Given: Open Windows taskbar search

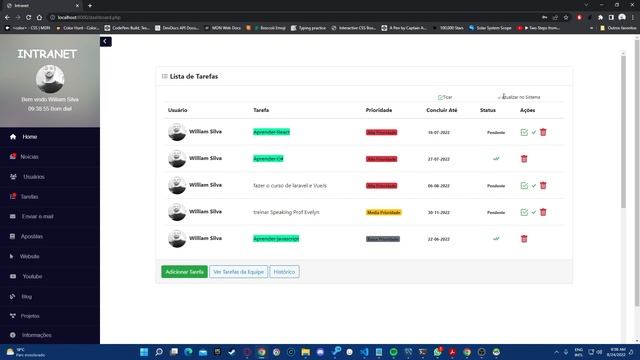Looking at the screenshot, I should 159,352.
